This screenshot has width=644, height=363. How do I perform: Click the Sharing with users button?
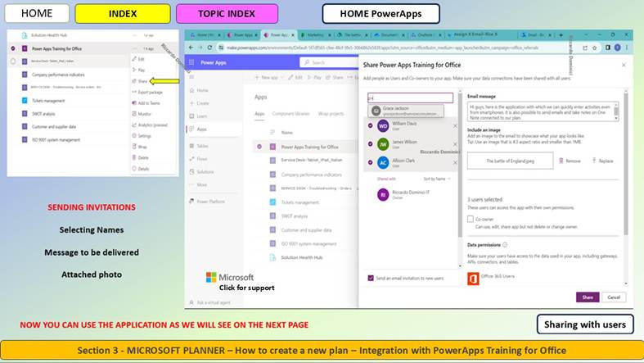click(x=585, y=324)
